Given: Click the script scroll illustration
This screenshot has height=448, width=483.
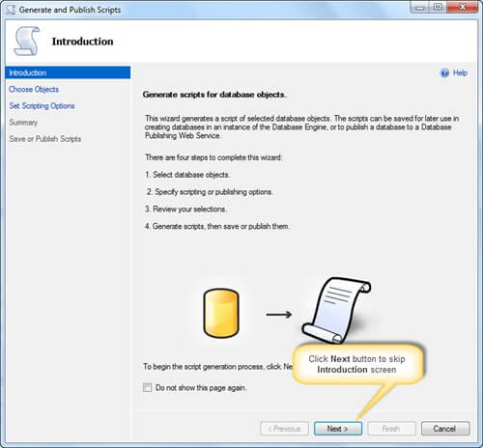Looking at the screenshot, I should (336, 311).
